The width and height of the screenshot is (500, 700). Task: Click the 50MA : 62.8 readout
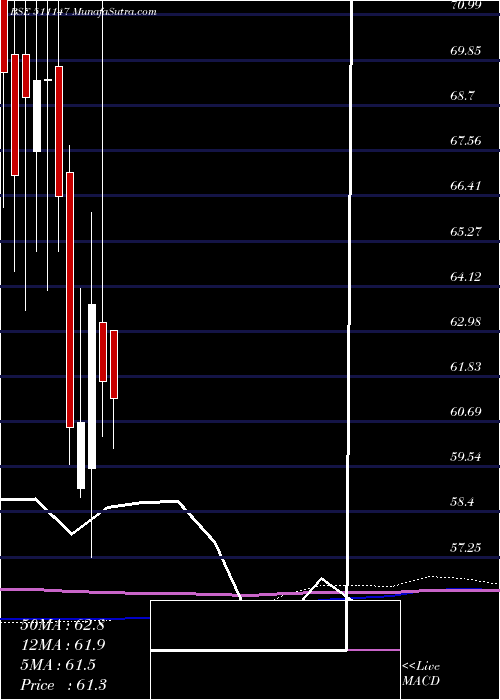pos(62,625)
